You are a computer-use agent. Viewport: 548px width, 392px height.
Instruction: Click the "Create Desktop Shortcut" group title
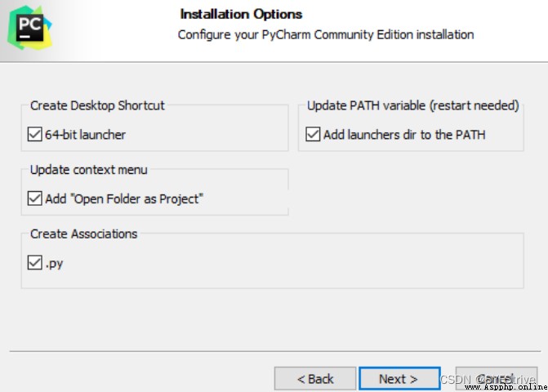(97, 105)
